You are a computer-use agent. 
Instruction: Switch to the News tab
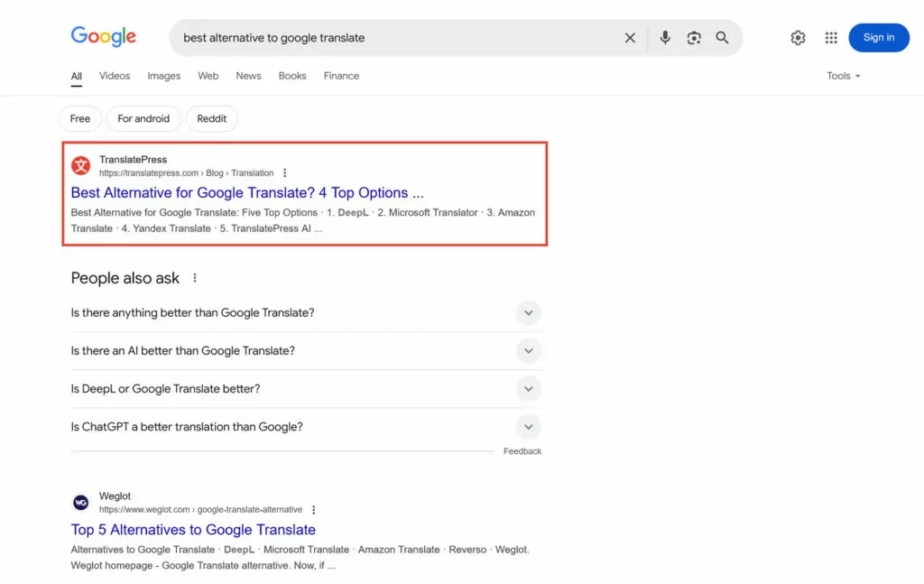pos(248,76)
